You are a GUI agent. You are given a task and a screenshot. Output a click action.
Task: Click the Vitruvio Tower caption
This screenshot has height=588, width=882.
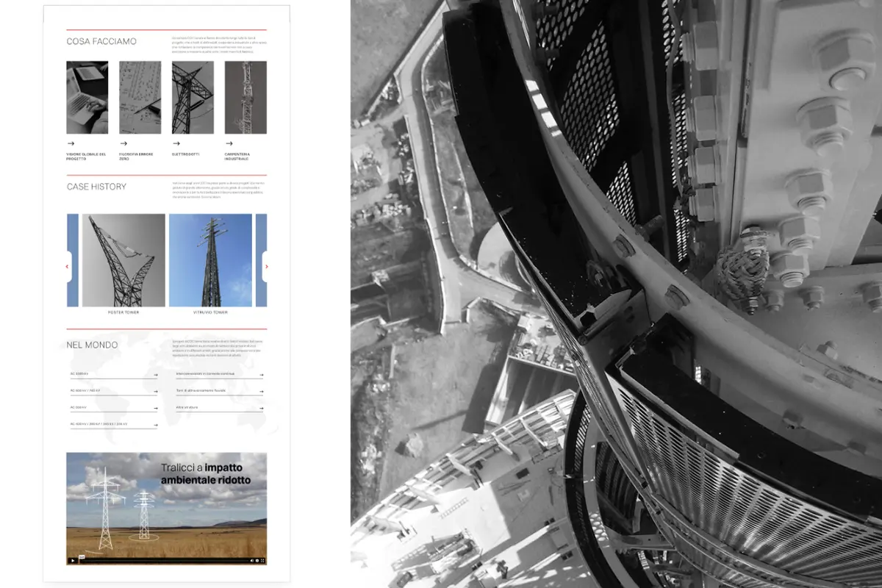pos(210,312)
